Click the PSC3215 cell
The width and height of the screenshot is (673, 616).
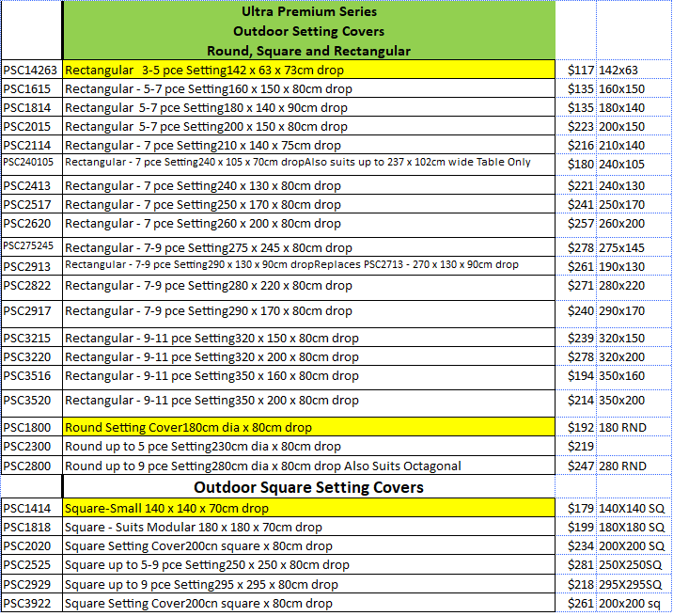[32, 338]
